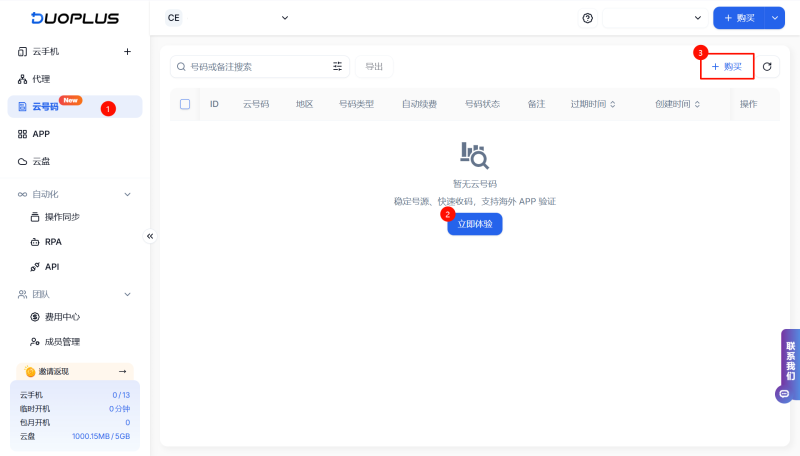
Task: Click the 联系我们 side tab
Action: 790,358
